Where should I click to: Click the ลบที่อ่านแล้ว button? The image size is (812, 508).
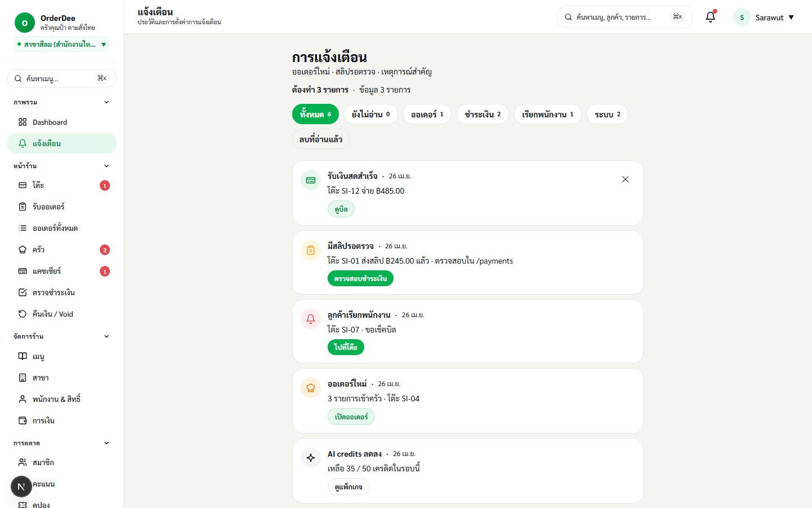point(321,139)
